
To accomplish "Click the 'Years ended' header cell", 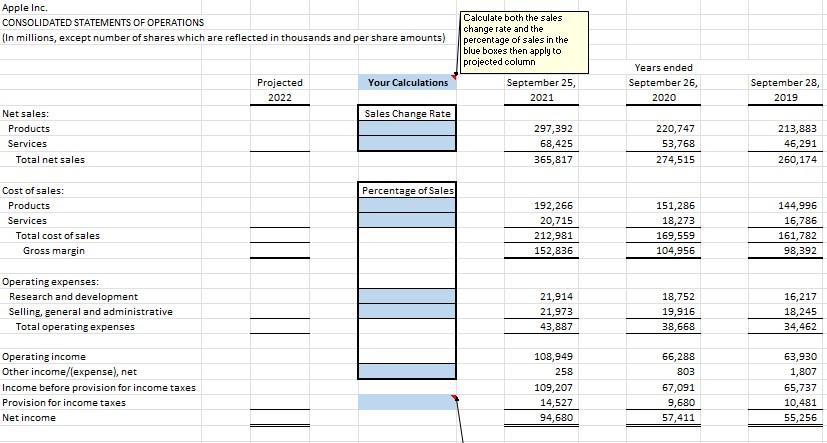I will point(663,68).
